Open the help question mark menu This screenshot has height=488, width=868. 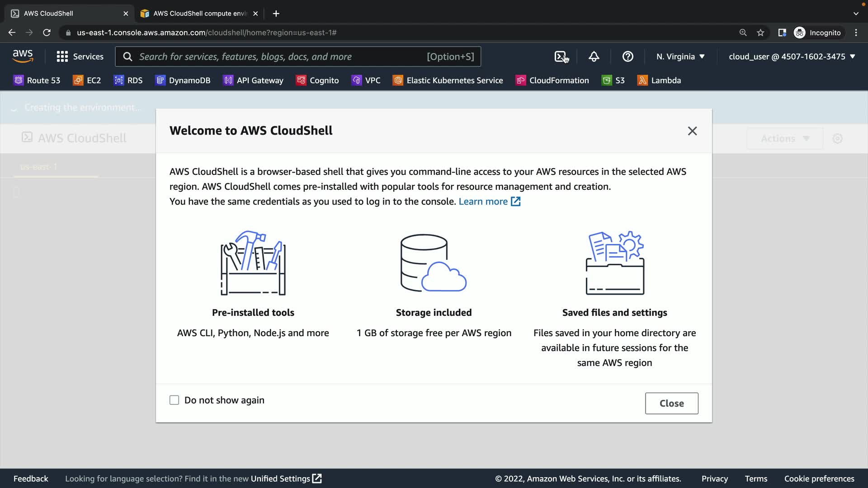click(627, 56)
